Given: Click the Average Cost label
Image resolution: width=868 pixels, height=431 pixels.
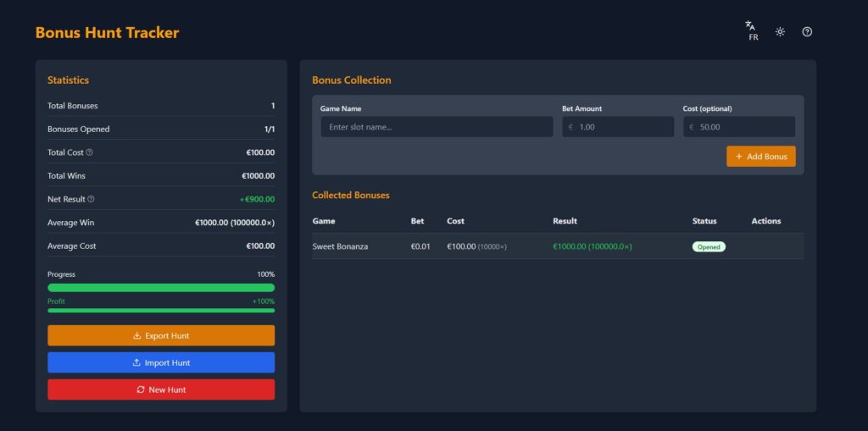Looking at the screenshot, I should point(71,246).
